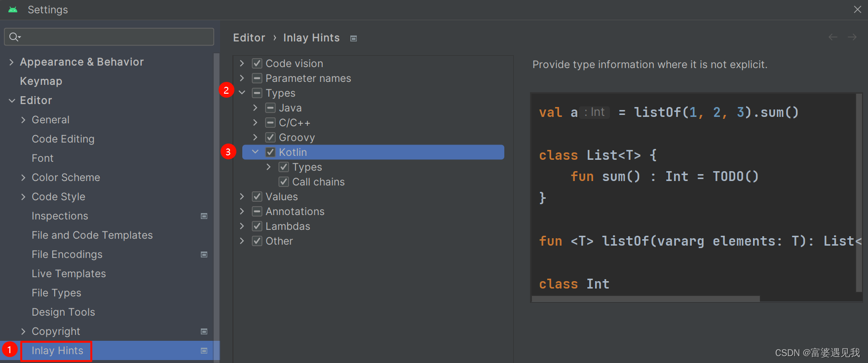Image resolution: width=868 pixels, height=363 pixels.
Task: Uncheck the Code vision checkbox
Action: [257, 64]
